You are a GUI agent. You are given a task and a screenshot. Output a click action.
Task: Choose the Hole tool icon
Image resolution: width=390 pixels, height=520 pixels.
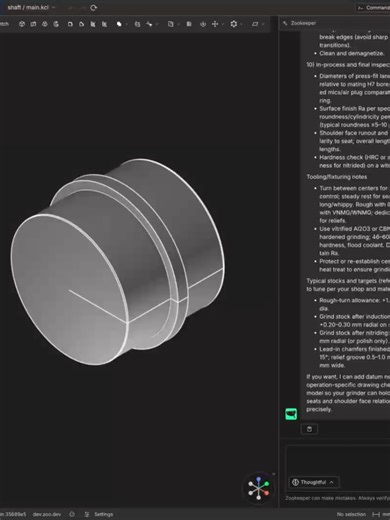[104, 24]
